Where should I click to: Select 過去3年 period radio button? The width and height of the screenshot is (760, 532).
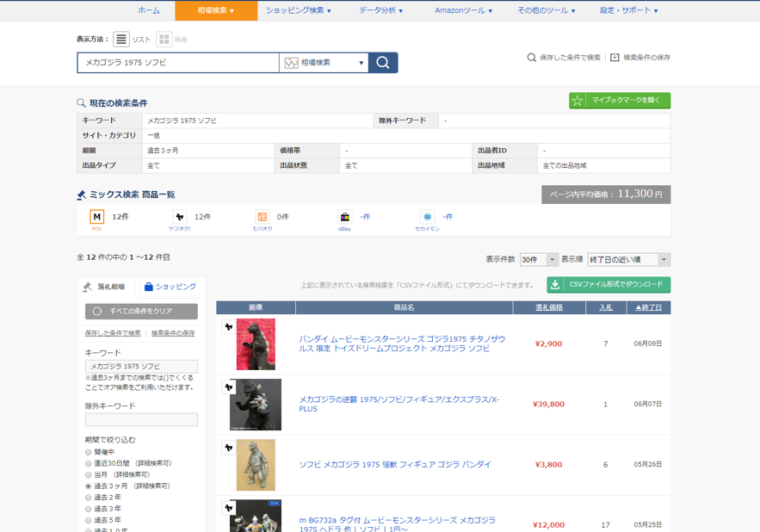88,509
